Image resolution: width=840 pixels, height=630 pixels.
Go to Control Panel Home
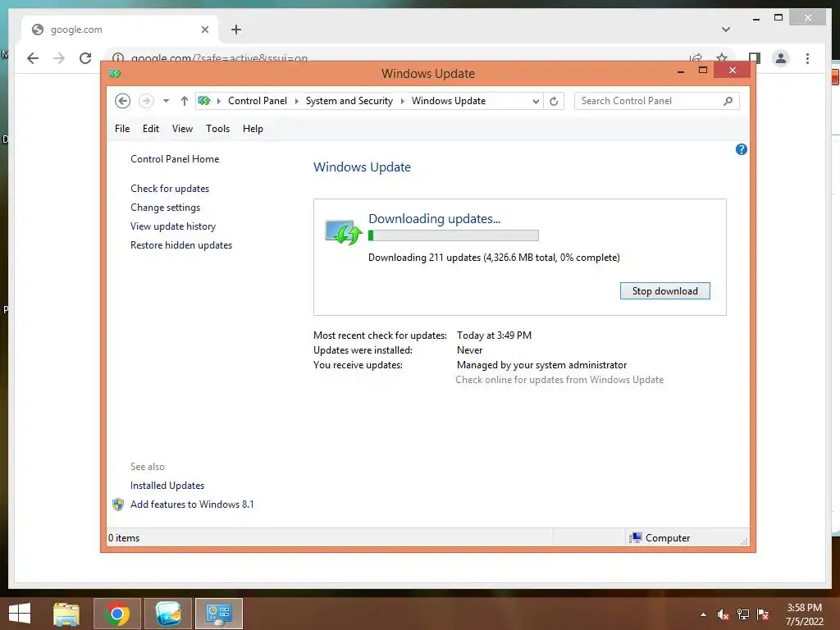click(x=175, y=159)
